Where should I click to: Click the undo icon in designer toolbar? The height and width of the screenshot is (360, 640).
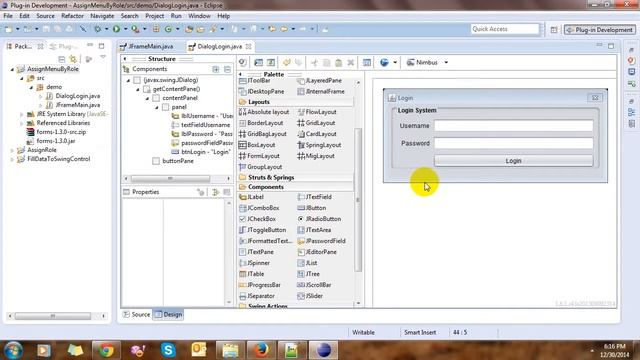coord(287,62)
